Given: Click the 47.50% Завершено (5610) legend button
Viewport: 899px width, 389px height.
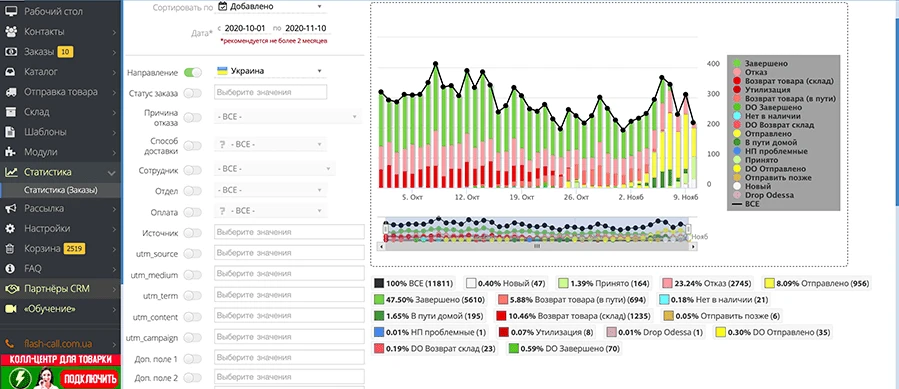Looking at the screenshot, I should point(430,299).
